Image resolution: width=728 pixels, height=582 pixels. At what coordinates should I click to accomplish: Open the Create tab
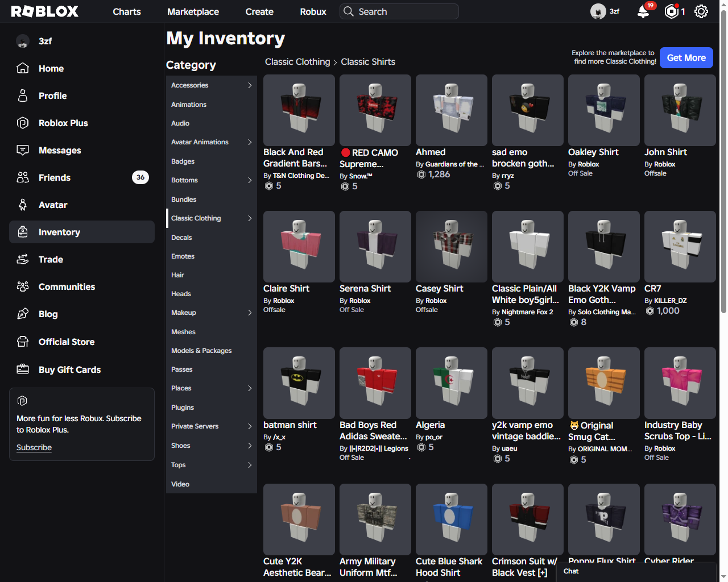(x=259, y=11)
